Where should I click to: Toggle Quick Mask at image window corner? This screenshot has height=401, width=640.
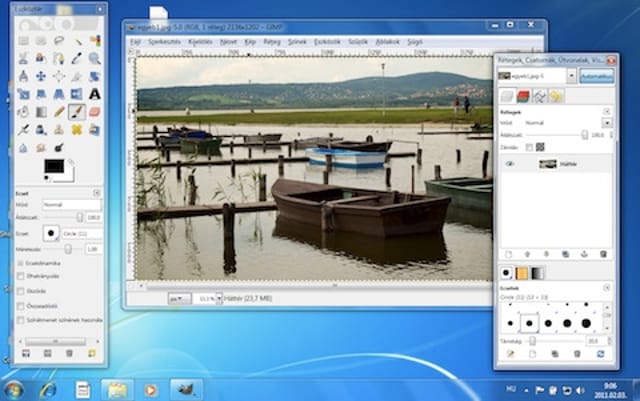click(131, 286)
